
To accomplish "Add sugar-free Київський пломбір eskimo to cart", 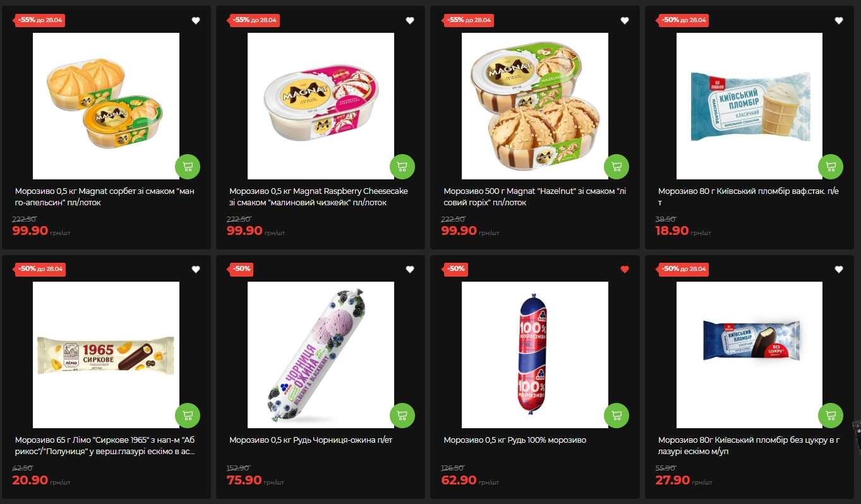I will (x=831, y=416).
